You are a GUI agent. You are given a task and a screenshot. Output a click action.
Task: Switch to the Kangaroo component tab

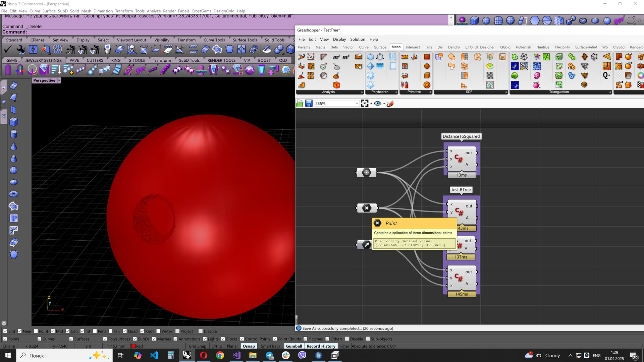[636, 47]
